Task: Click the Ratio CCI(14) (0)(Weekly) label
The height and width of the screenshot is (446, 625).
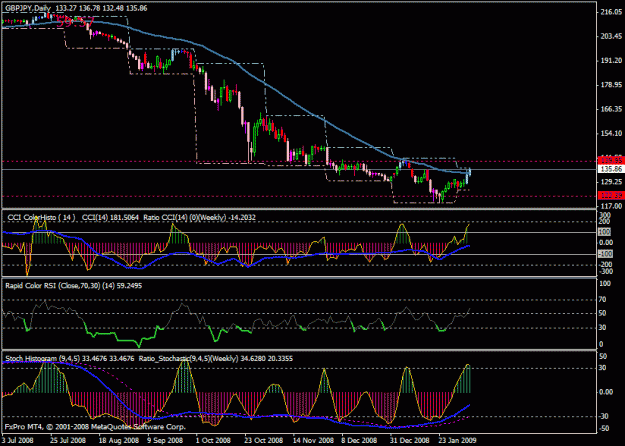Action: click(x=185, y=217)
